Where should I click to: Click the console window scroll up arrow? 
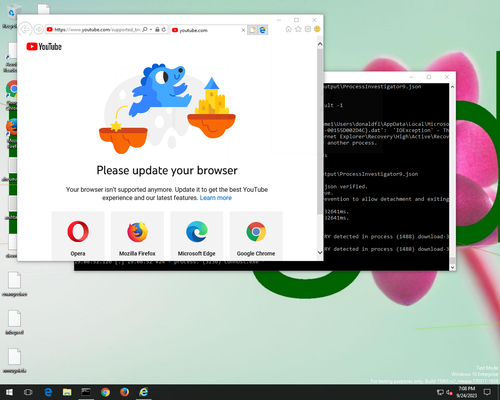tap(452, 87)
